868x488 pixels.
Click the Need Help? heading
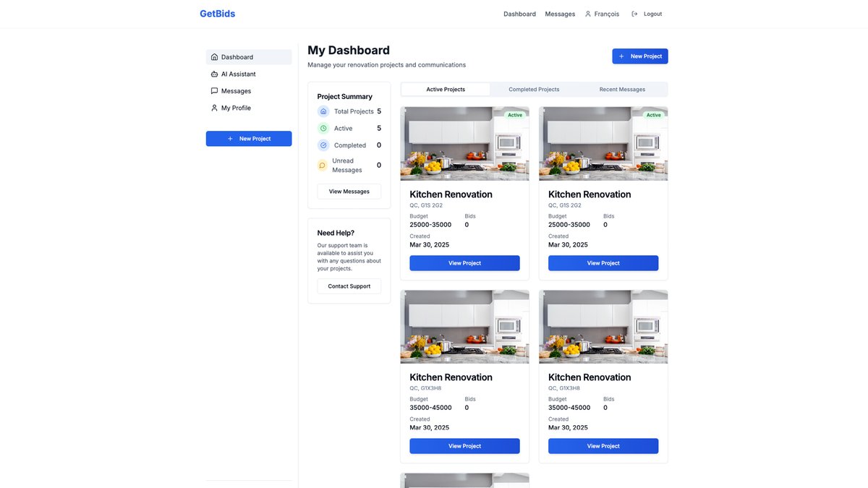pos(336,233)
